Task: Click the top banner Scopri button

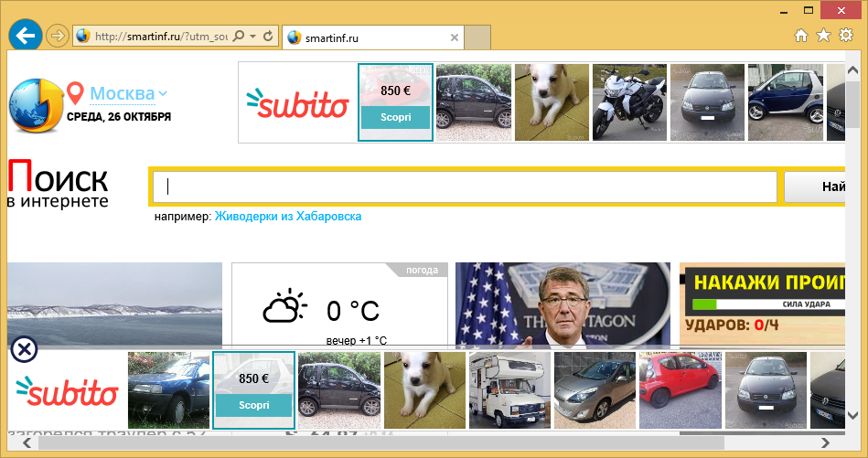Action: 395,117
